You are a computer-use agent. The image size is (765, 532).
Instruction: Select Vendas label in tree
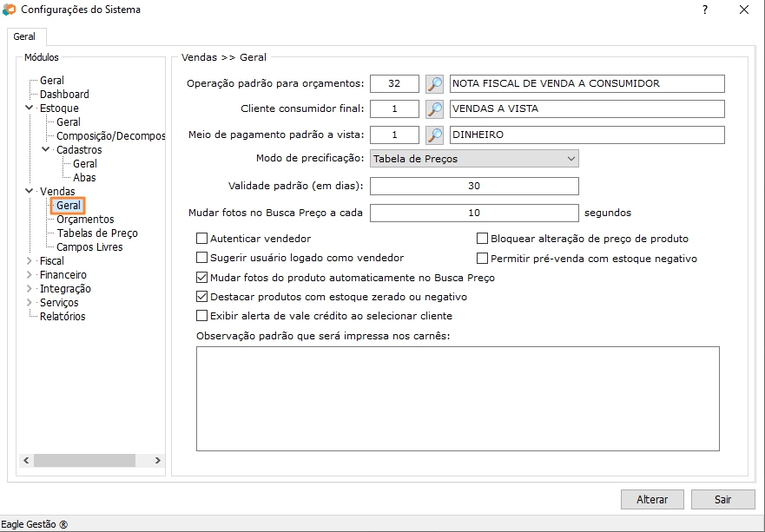tap(57, 192)
